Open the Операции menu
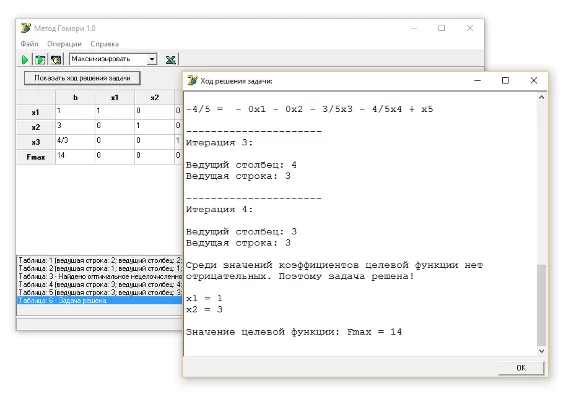576x402 pixels. (64, 44)
